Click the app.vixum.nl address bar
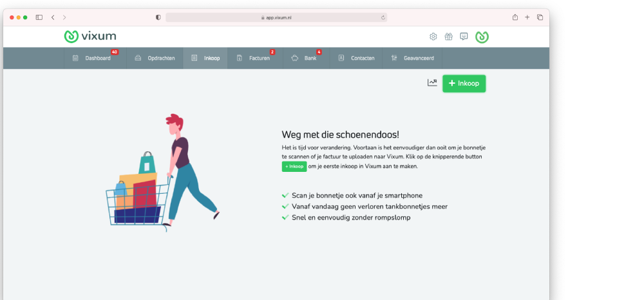Viewport: 644px width, 300px height. (x=276, y=17)
